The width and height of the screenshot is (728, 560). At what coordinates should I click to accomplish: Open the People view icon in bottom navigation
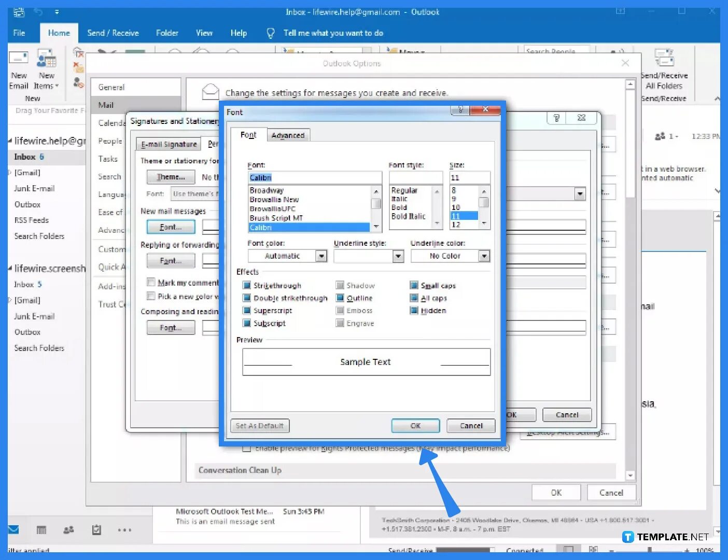pyautogui.click(x=68, y=530)
